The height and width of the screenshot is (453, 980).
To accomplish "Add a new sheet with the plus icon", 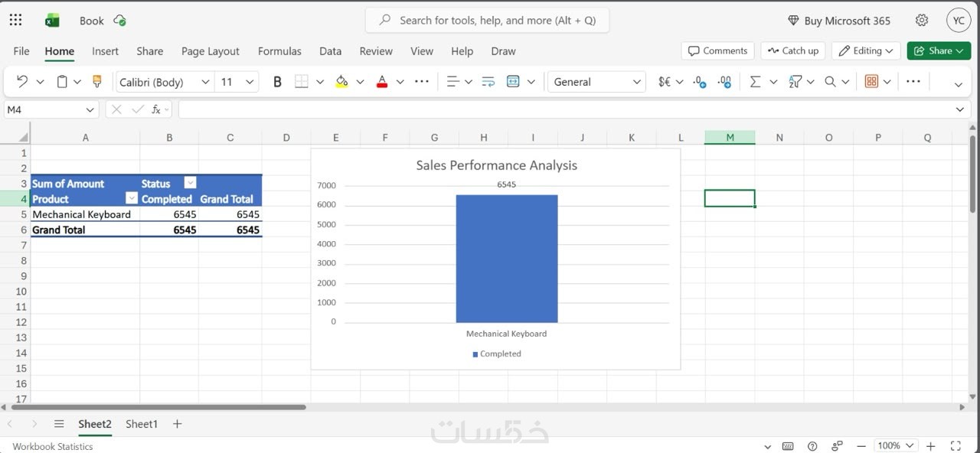I will [x=177, y=423].
